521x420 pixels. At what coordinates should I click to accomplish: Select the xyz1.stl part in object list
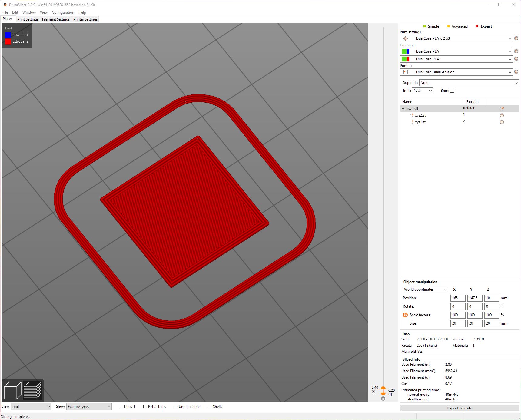(421, 122)
